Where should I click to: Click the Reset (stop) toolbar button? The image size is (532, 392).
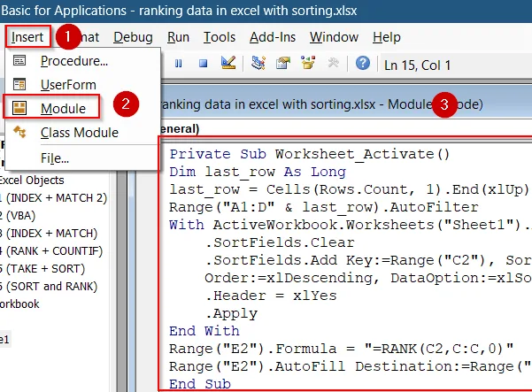click(203, 64)
